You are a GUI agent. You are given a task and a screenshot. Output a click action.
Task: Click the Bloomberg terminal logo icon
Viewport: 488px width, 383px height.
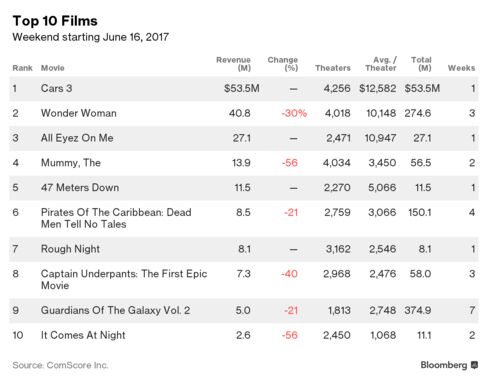pos(474,365)
